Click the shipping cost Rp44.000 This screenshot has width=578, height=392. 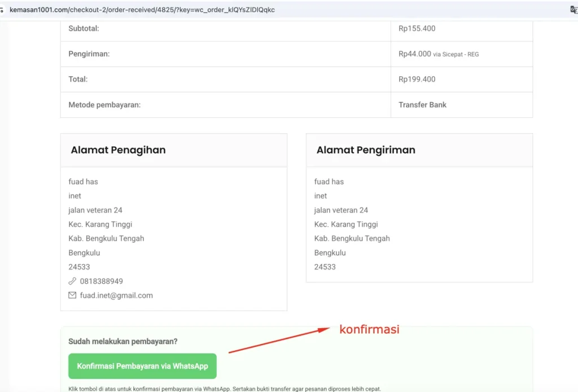click(x=415, y=54)
